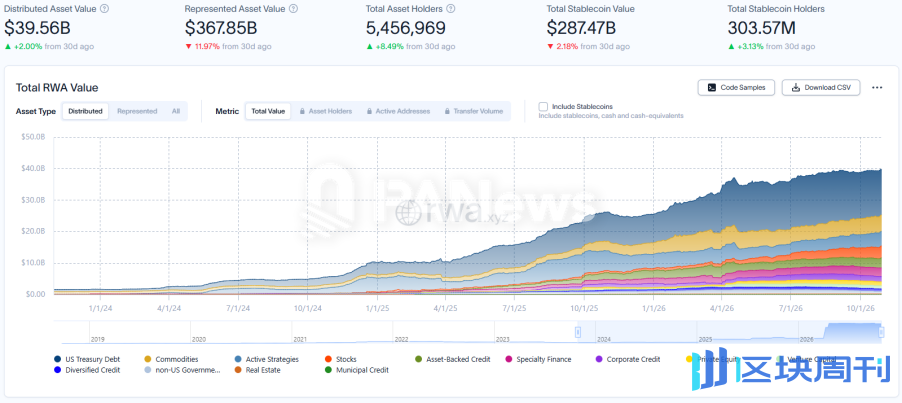Click the highlighted range in timeline navigator
The image size is (902, 403).
coord(729,332)
